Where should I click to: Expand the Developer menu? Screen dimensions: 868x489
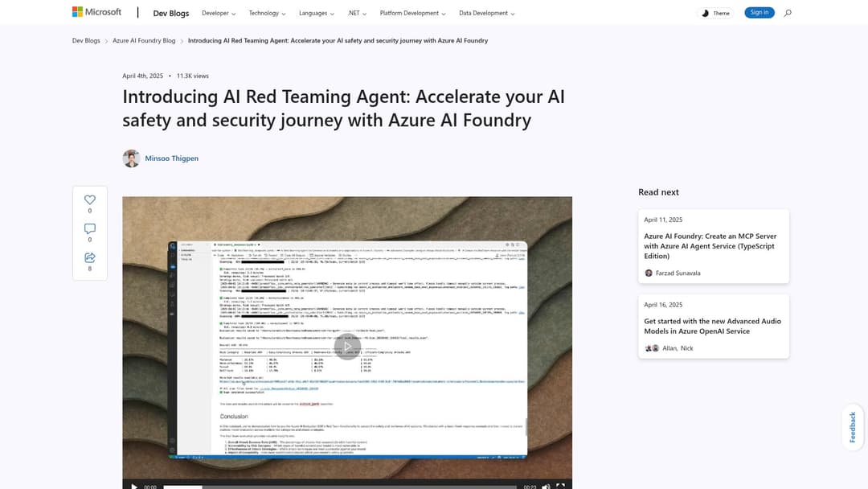[x=219, y=13]
